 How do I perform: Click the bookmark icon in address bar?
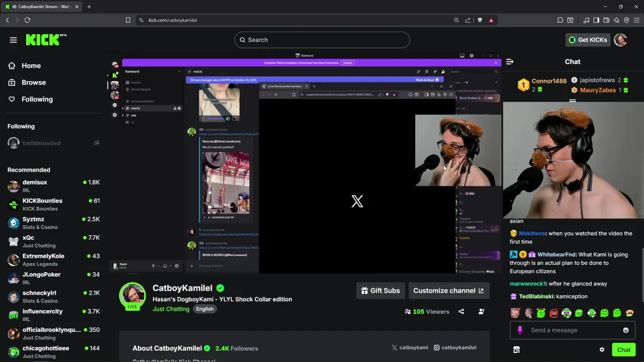pos(128,20)
